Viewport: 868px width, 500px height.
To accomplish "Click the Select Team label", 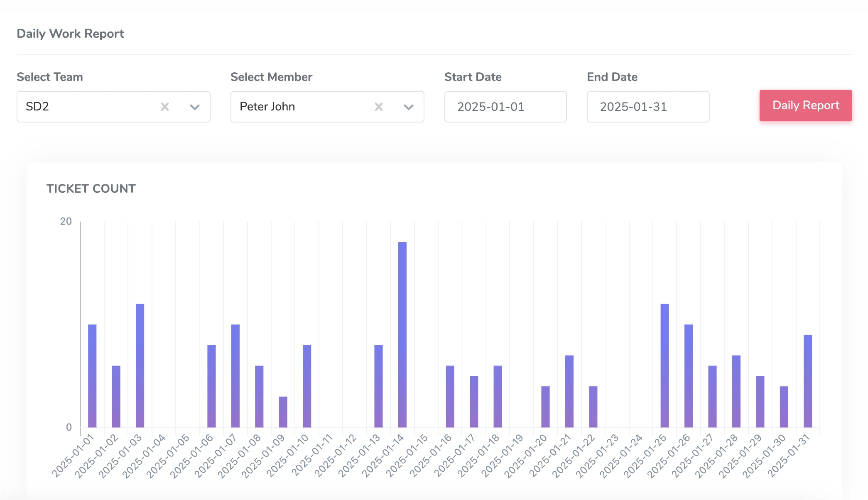I will pyautogui.click(x=50, y=77).
